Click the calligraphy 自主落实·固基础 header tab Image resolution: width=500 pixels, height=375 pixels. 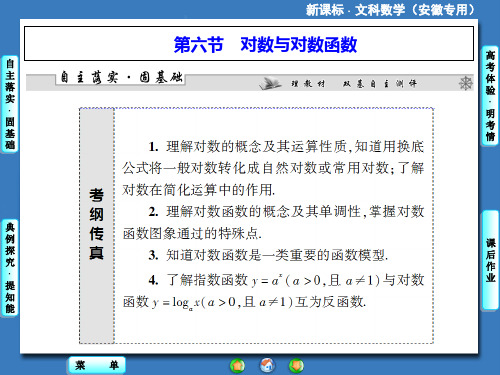(121, 78)
